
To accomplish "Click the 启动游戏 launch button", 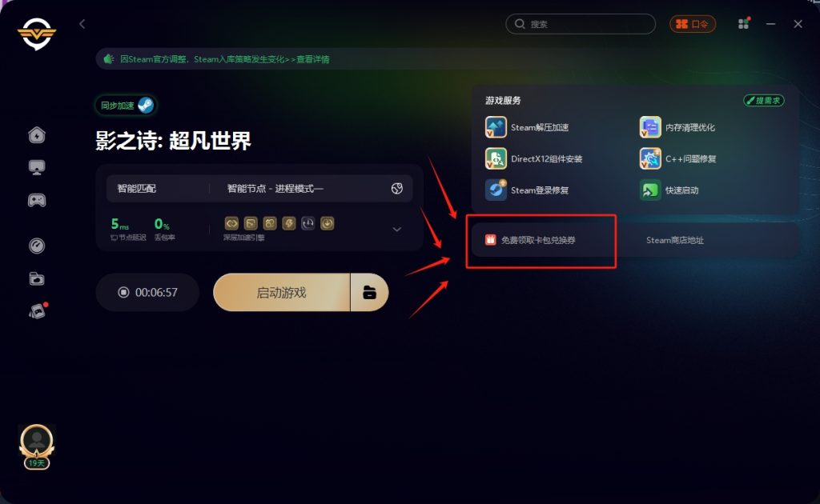I will pos(281,293).
